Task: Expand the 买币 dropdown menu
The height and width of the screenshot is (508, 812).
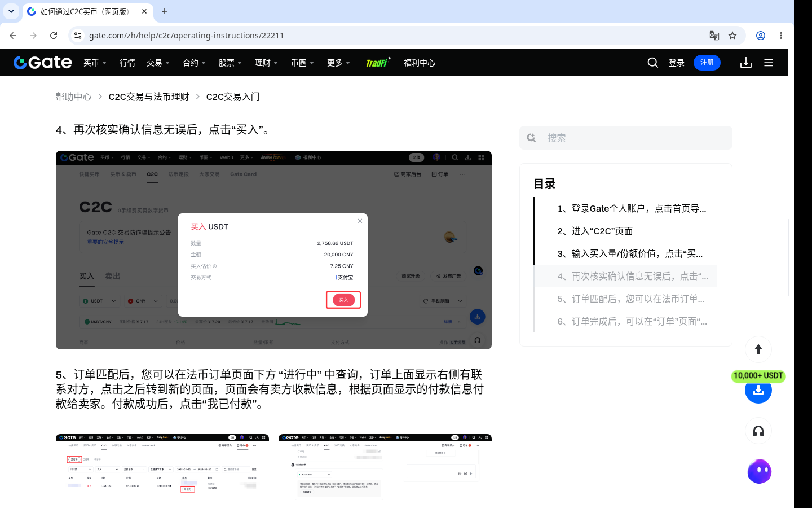Action: tap(95, 63)
